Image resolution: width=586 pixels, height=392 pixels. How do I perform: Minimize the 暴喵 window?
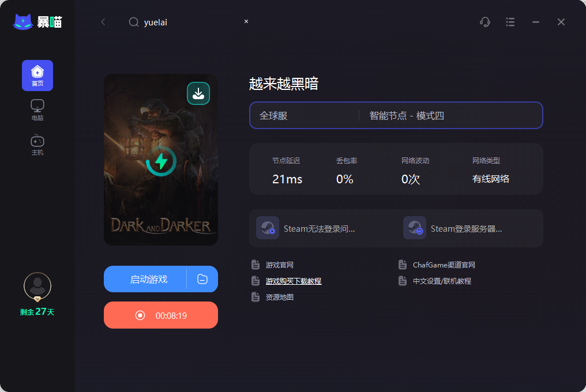pyautogui.click(x=536, y=22)
